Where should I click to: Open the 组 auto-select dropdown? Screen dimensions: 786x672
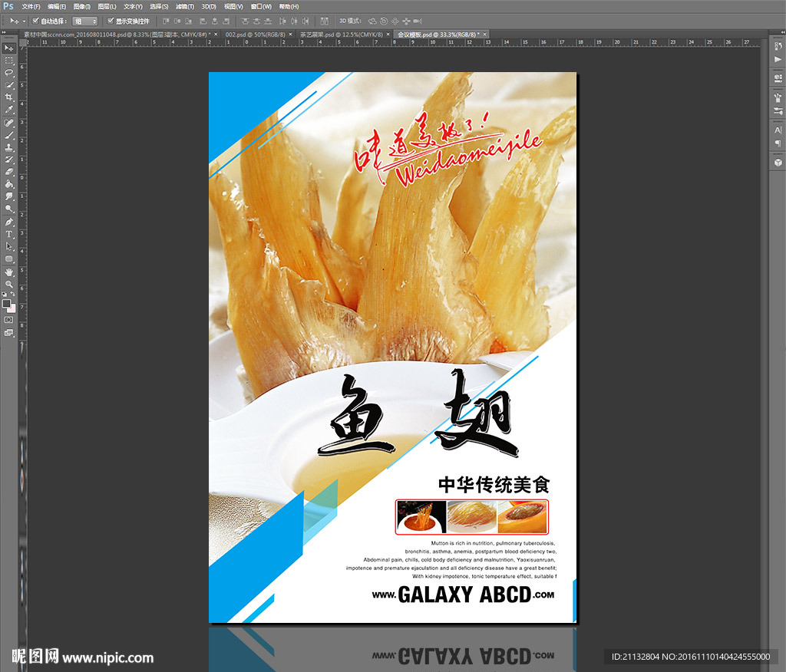click(84, 21)
